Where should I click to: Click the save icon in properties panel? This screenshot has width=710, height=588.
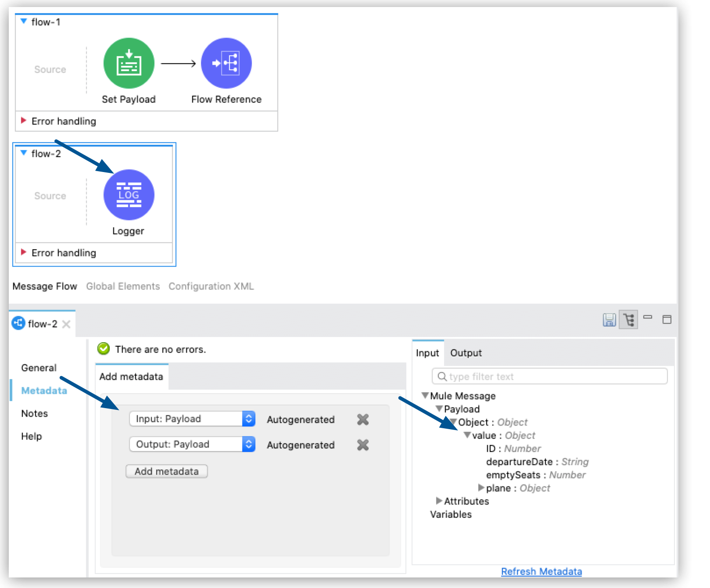point(609,320)
